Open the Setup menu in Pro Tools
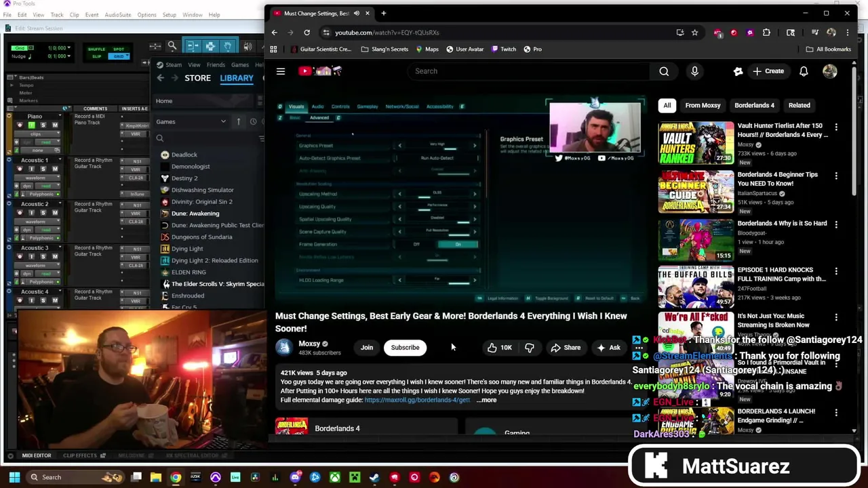The image size is (868, 488). tap(169, 15)
